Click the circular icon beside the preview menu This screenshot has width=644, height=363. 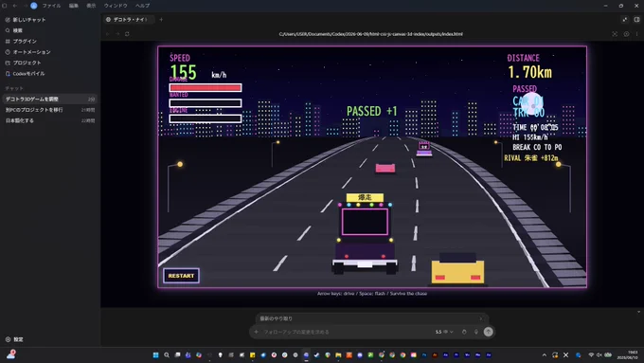coord(626,34)
